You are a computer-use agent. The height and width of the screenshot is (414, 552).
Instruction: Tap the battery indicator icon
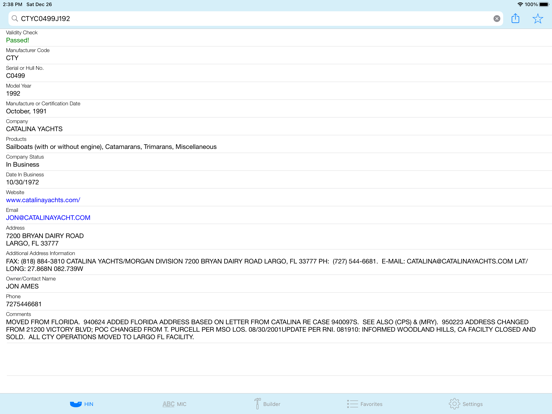pos(544,4)
